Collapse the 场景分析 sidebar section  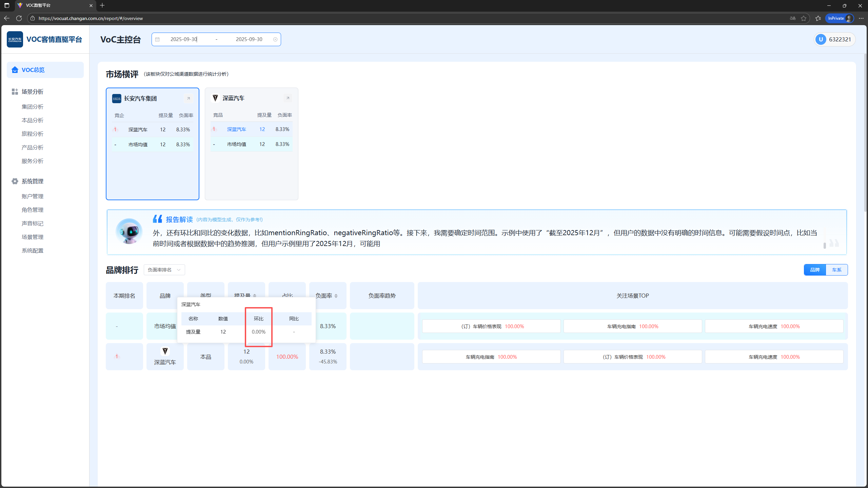click(x=32, y=92)
